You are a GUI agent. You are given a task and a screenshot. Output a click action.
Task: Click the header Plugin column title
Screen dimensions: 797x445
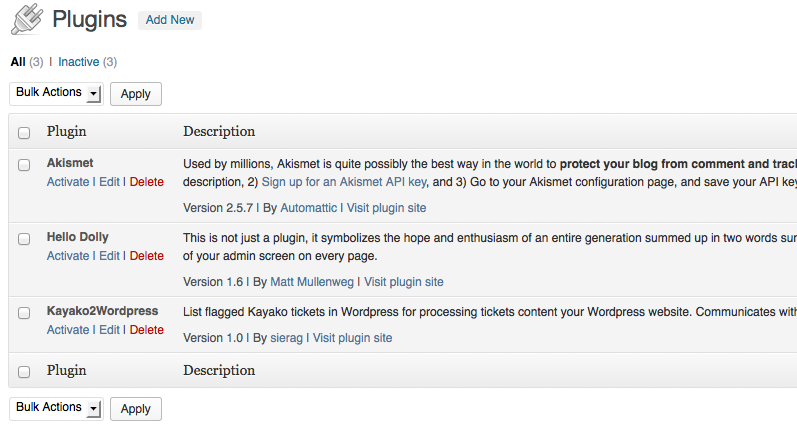click(x=67, y=132)
